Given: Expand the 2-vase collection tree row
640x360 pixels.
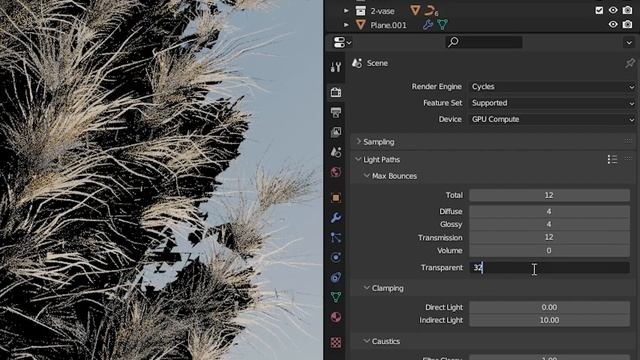Looking at the screenshot, I should [x=346, y=11].
